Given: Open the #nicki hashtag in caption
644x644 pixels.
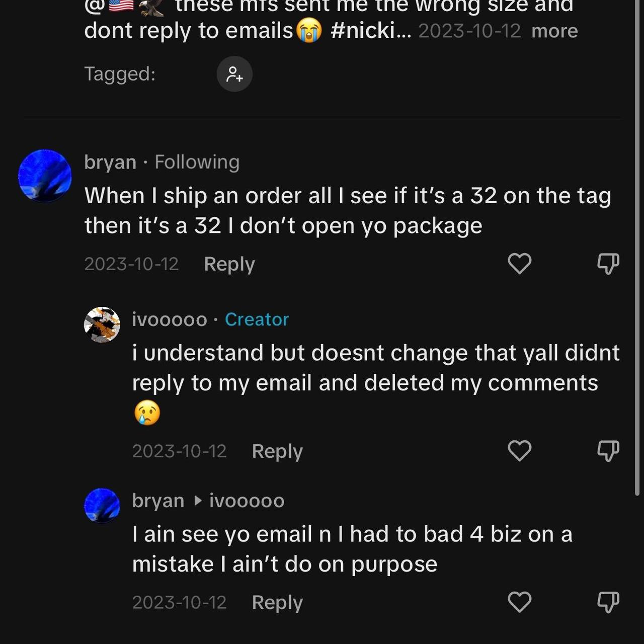Looking at the screenshot, I should click(370, 31).
